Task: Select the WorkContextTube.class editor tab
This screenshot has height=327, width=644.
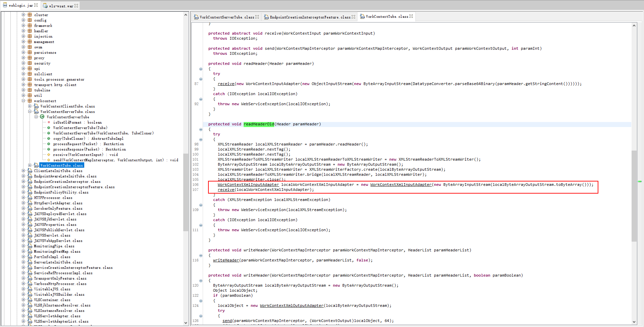Action: 386,16
